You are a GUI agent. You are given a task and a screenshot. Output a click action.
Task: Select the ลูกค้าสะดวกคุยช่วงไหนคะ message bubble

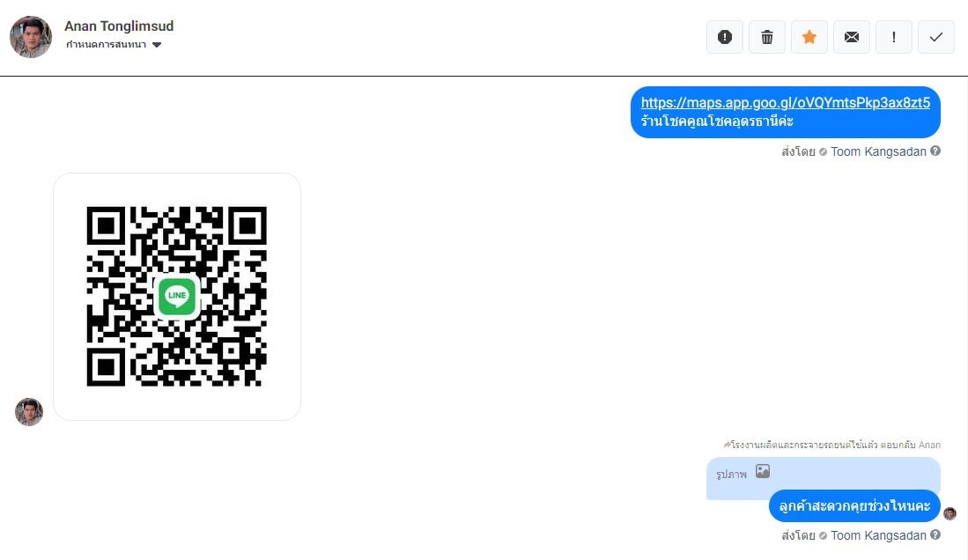click(x=854, y=505)
